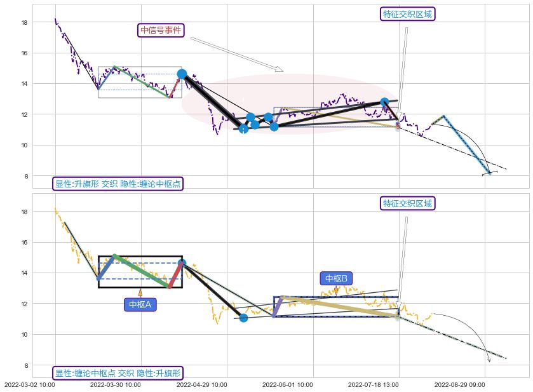Select the 特征交织区域 label in the upper chart
533x392 pixels.
tap(408, 14)
